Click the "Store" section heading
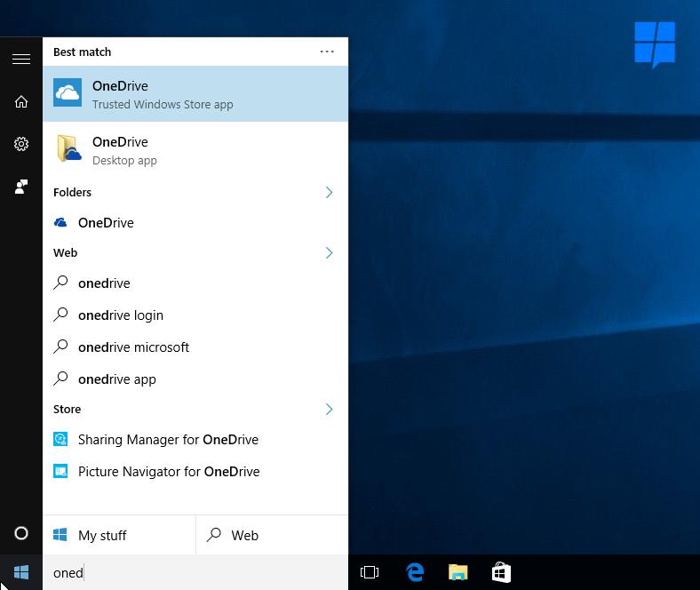 coord(67,409)
